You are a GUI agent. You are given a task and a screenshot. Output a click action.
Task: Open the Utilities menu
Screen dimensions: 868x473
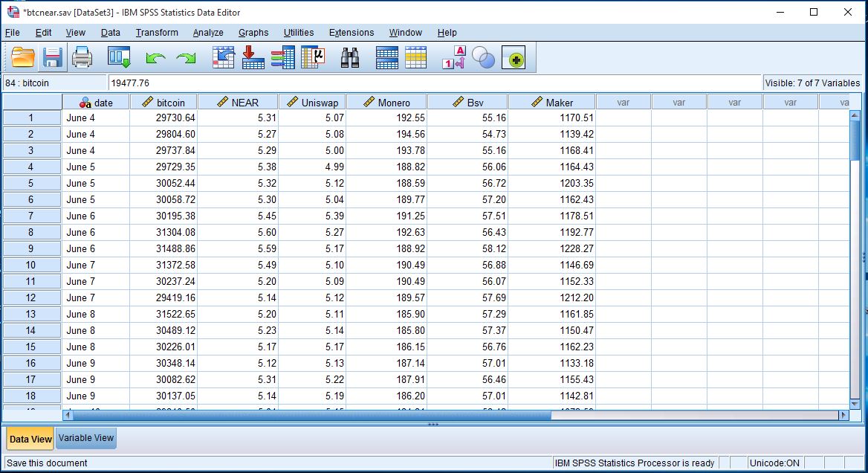299,33
